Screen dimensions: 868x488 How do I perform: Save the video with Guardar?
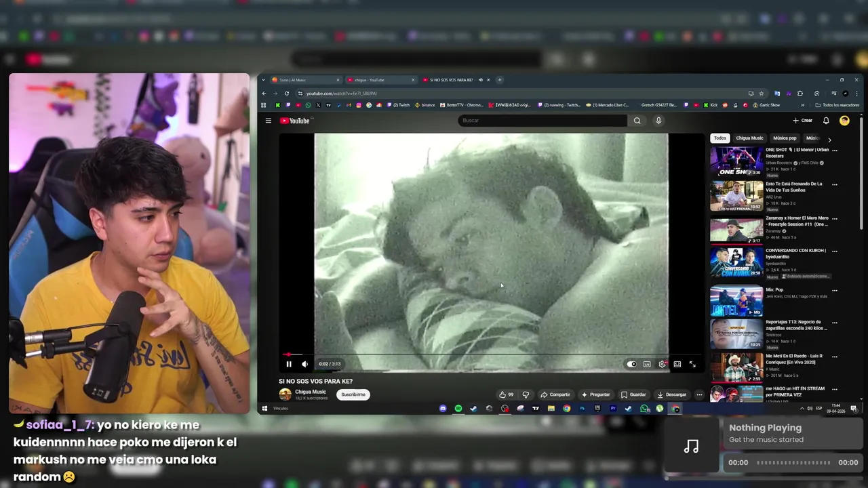[x=633, y=394]
